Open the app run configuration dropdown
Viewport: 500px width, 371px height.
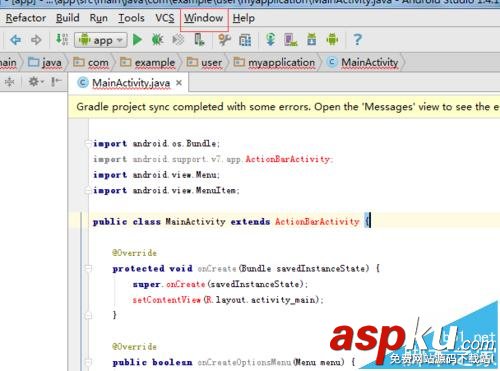(101, 40)
